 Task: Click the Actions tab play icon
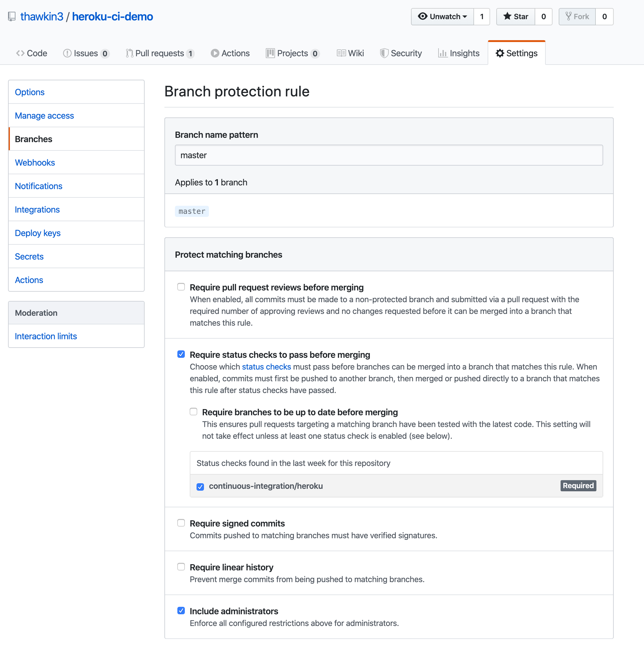215,53
